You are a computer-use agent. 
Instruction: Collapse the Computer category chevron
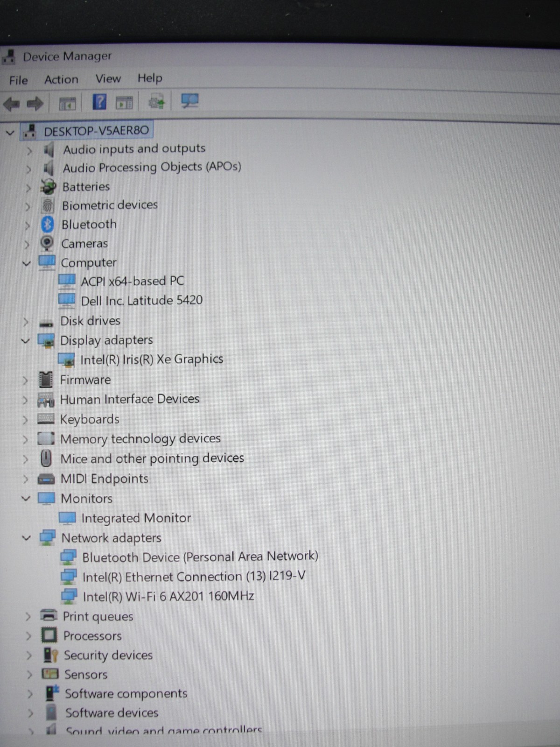click(x=27, y=263)
